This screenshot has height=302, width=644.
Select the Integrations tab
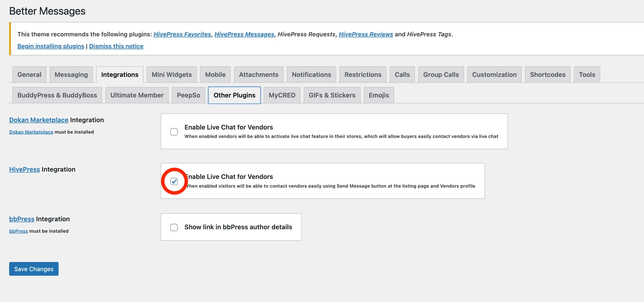pyautogui.click(x=120, y=75)
